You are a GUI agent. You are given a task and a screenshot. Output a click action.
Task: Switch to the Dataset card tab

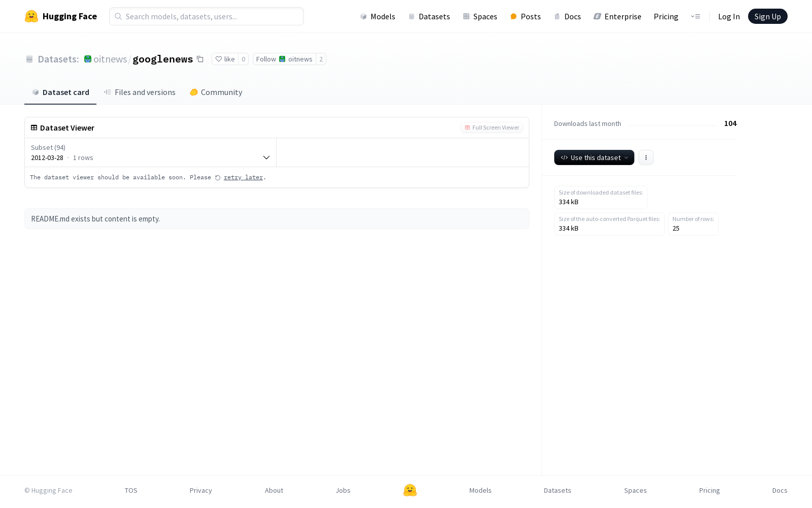(x=60, y=92)
